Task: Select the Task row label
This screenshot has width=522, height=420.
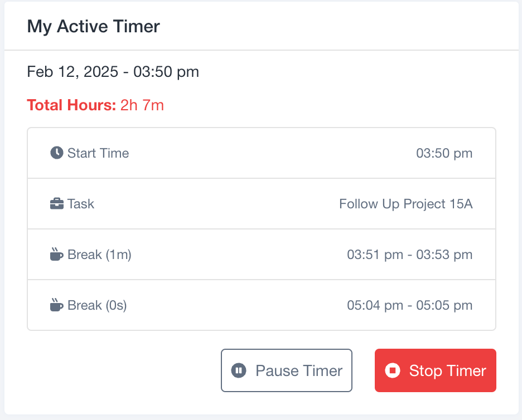Action: point(81,204)
